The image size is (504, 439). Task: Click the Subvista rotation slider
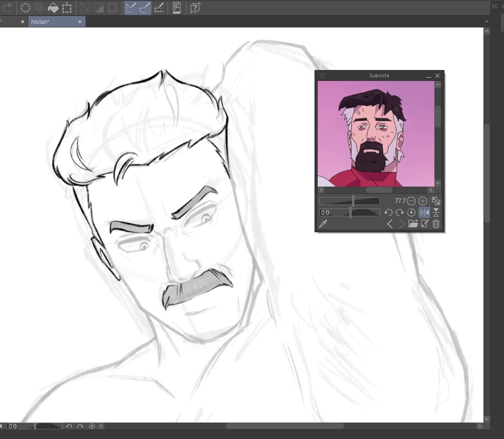(350, 213)
